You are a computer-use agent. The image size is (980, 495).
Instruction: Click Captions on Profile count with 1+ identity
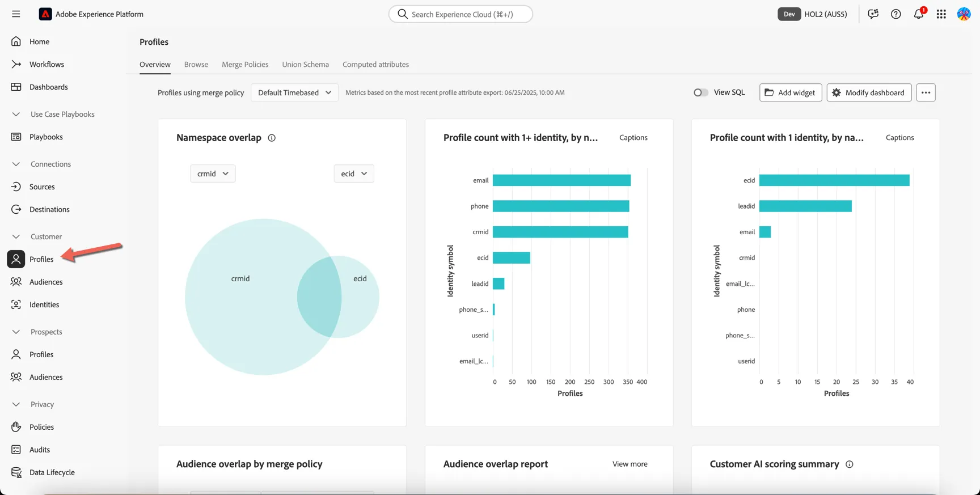coord(633,138)
